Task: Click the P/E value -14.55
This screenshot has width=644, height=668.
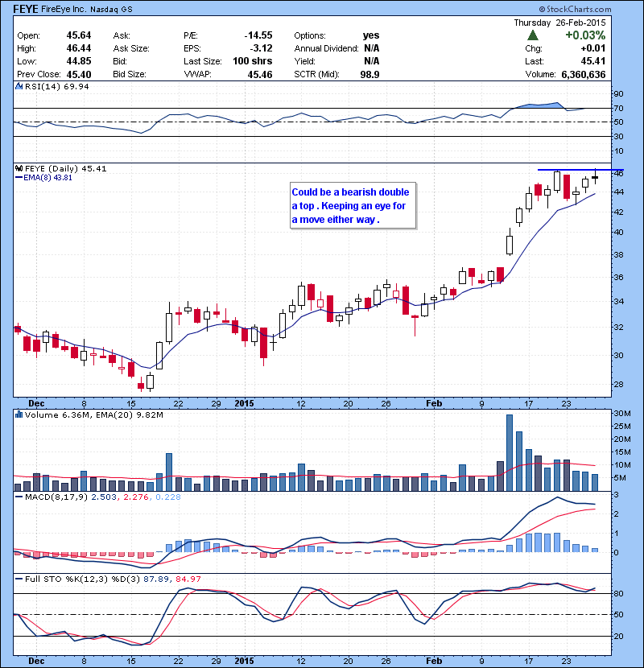Action: click(x=258, y=35)
